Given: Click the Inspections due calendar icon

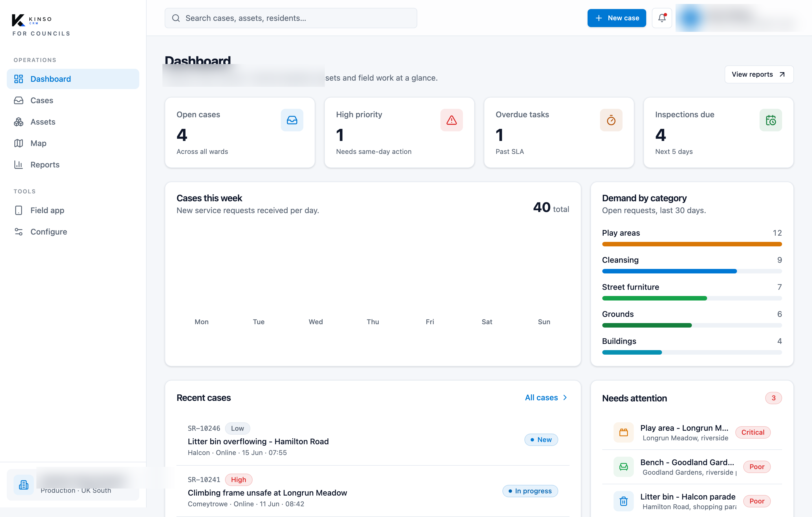Looking at the screenshot, I should tap(771, 120).
